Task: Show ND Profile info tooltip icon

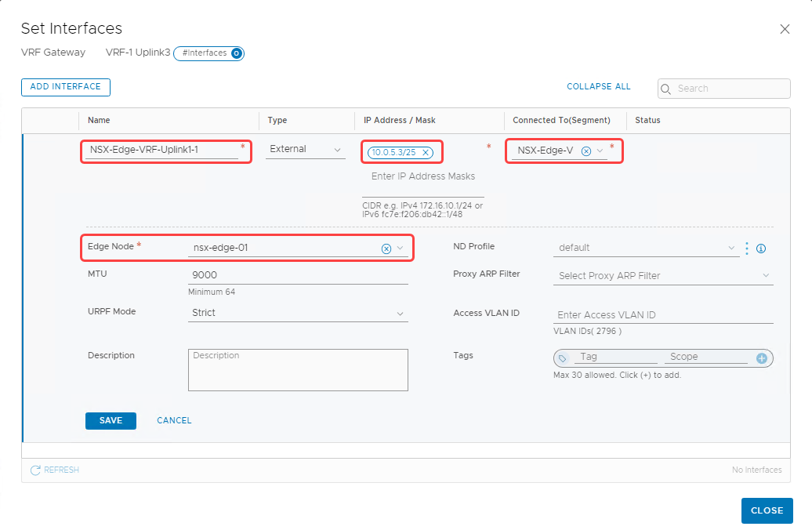Action: 760,249
